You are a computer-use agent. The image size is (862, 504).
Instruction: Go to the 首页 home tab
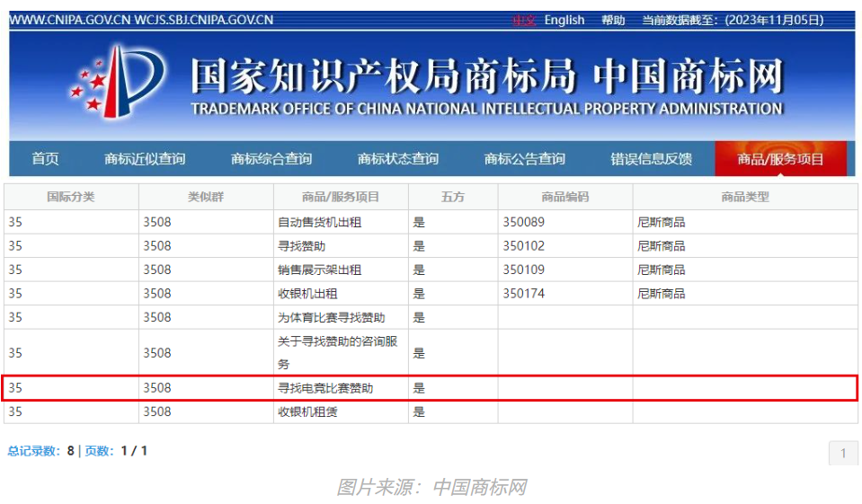(45, 159)
